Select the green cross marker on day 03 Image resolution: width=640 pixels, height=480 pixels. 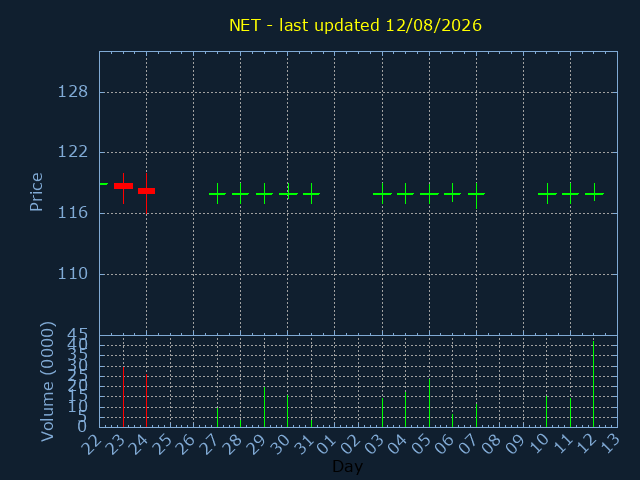(x=382, y=194)
